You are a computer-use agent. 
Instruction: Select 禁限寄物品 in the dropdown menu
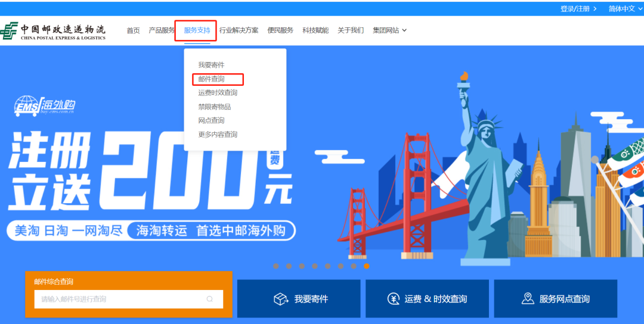click(215, 107)
